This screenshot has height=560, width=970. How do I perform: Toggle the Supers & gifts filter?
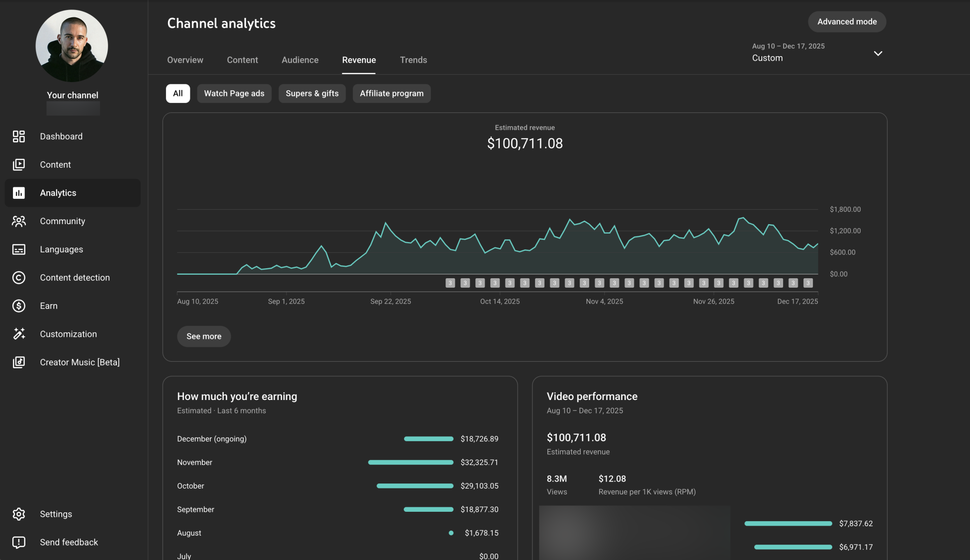[x=312, y=93]
